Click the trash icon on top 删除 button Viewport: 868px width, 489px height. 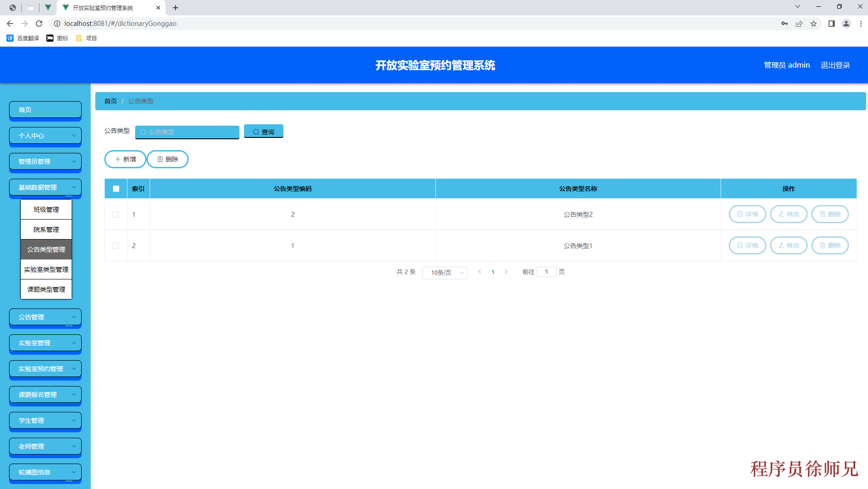(x=160, y=159)
